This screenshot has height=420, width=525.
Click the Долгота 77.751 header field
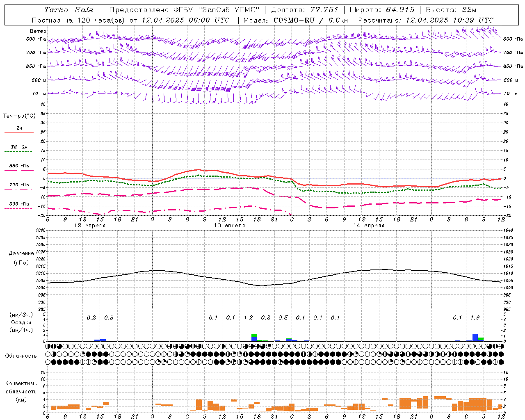click(x=305, y=10)
